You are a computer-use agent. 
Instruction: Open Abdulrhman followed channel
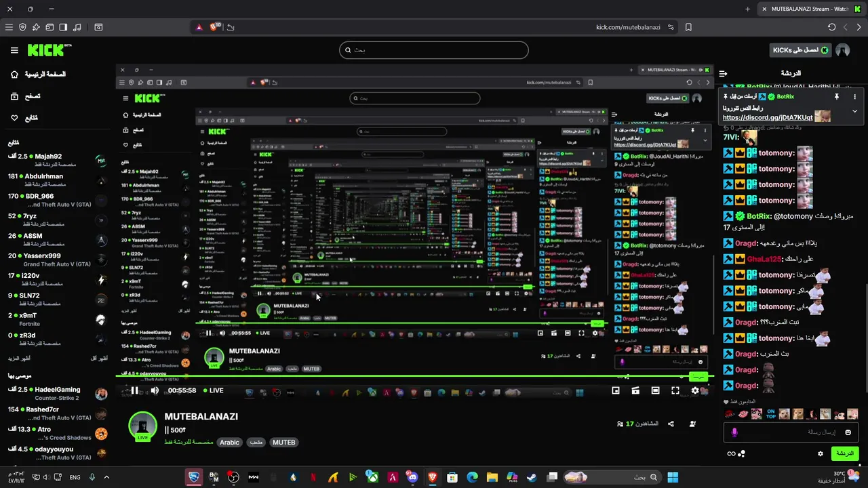coord(58,180)
